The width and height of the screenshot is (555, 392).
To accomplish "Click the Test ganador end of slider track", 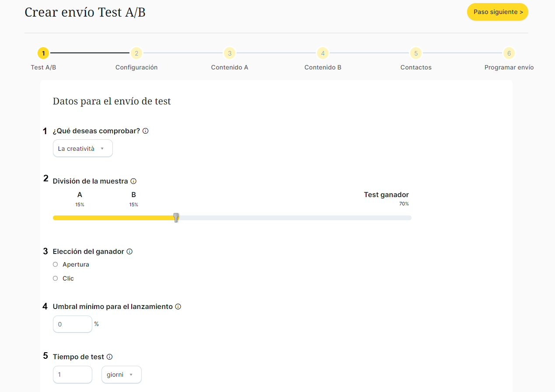I will tap(408, 218).
